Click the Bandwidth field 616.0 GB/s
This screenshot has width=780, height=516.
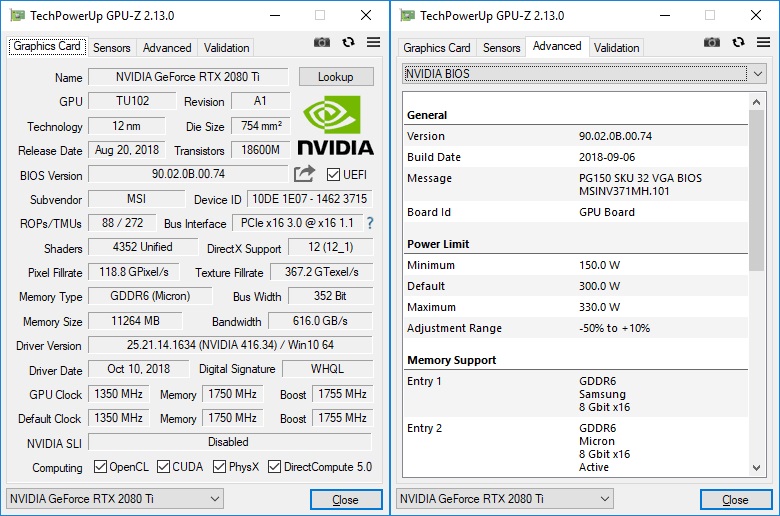pyautogui.click(x=320, y=321)
